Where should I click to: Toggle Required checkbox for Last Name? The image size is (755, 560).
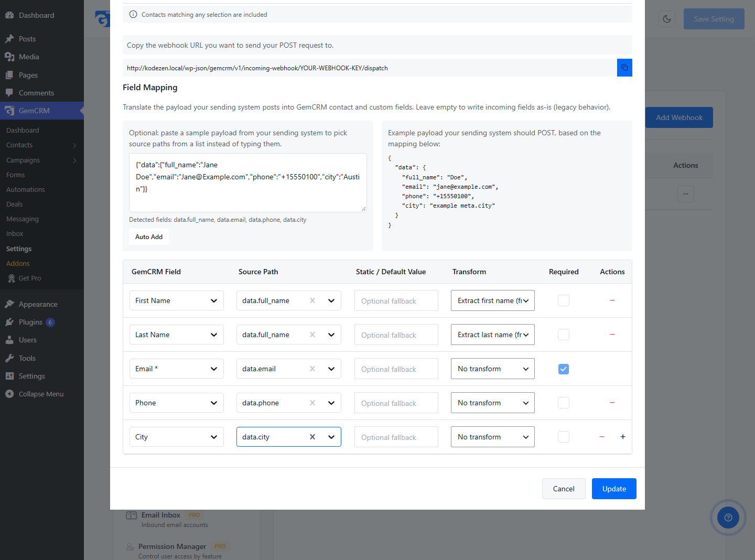pyautogui.click(x=564, y=335)
